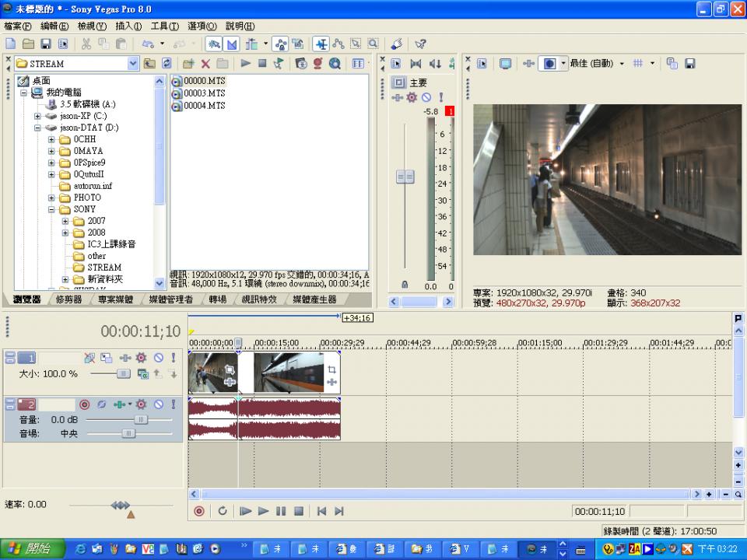Toggle Loop Playback button
This screenshot has height=560, width=747.
(x=223, y=511)
